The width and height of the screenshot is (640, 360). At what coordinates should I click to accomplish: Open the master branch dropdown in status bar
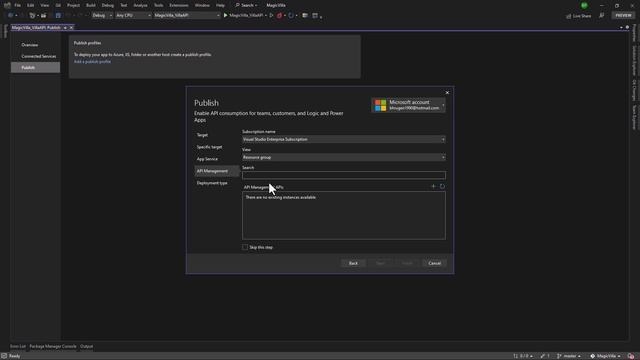(x=569, y=356)
